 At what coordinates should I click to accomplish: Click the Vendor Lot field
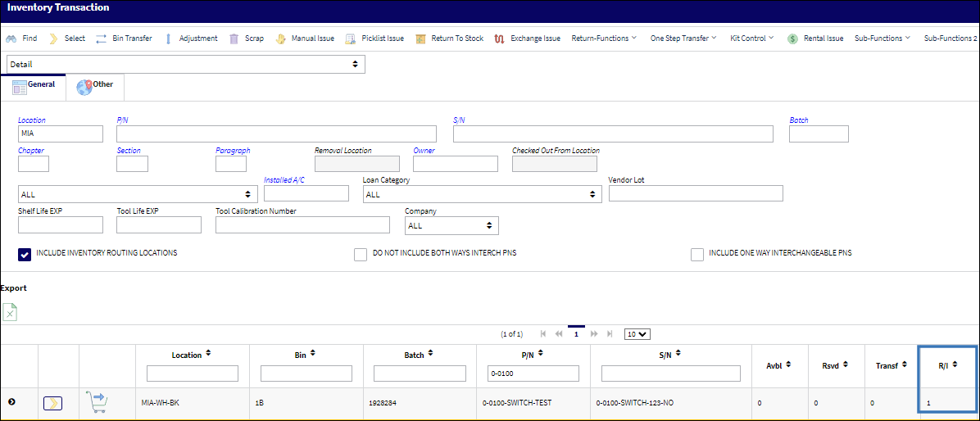tap(696, 193)
